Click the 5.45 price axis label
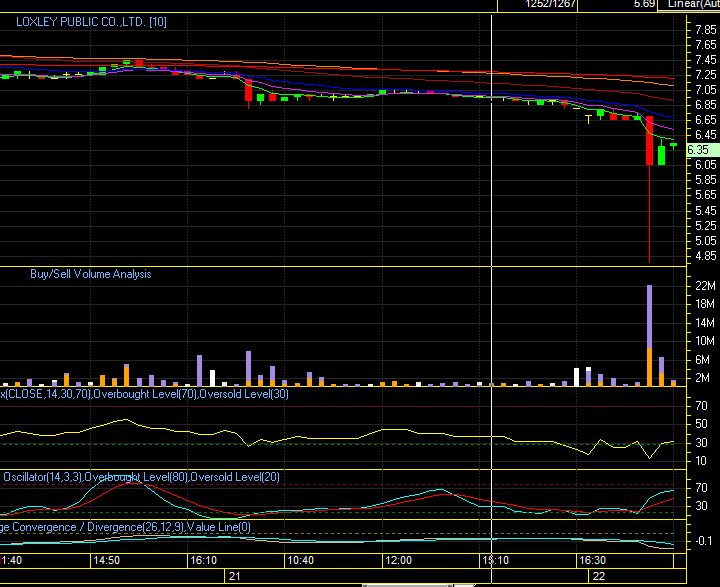The width and height of the screenshot is (720, 587). tap(706, 211)
